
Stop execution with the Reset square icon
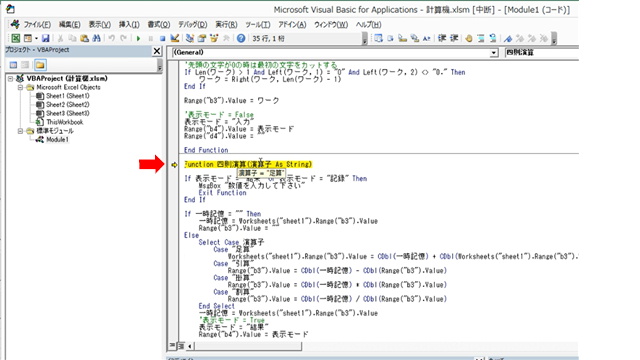[162, 38]
